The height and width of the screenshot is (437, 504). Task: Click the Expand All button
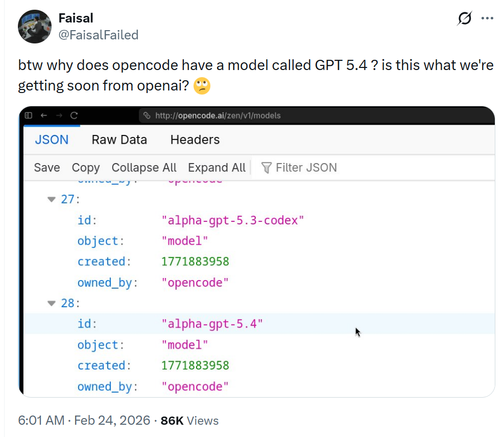tap(217, 168)
